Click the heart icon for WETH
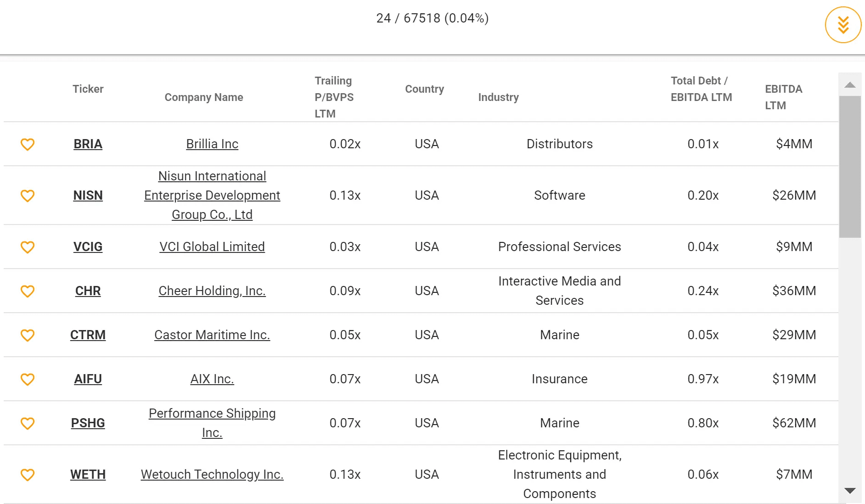865x504 pixels. coord(28,475)
